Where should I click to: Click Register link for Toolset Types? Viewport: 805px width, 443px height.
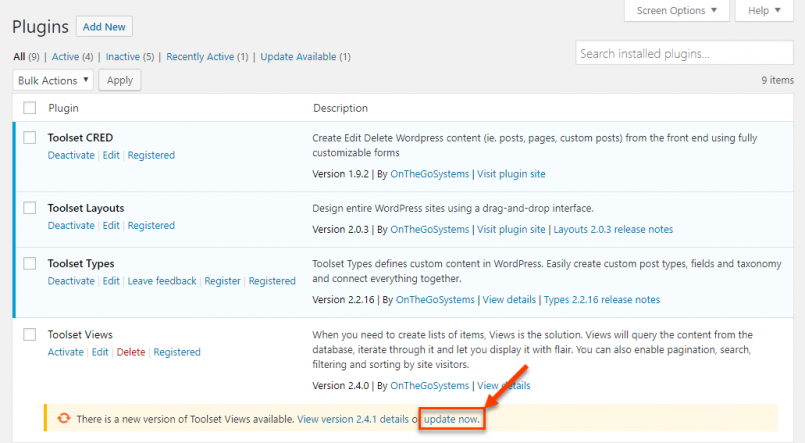tap(222, 281)
